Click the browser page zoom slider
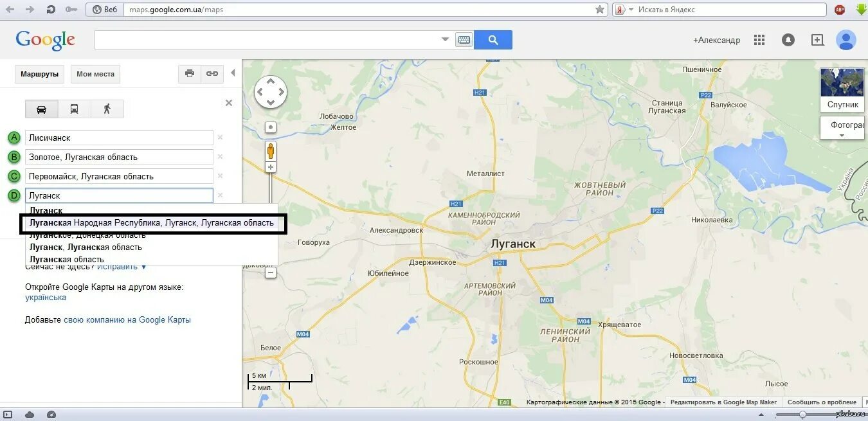This screenshot has width=868, height=421. pyautogui.click(x=803, y=415)
